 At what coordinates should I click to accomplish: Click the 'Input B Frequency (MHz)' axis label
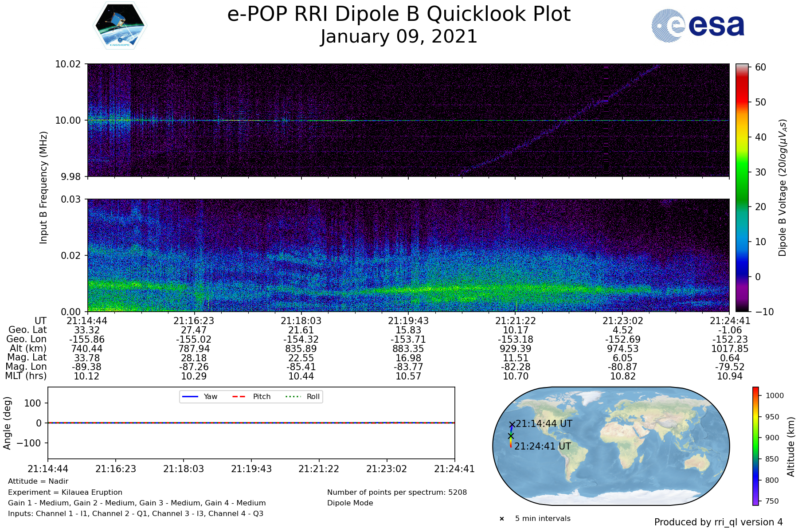pyautogui.click(x=43, y=187)
